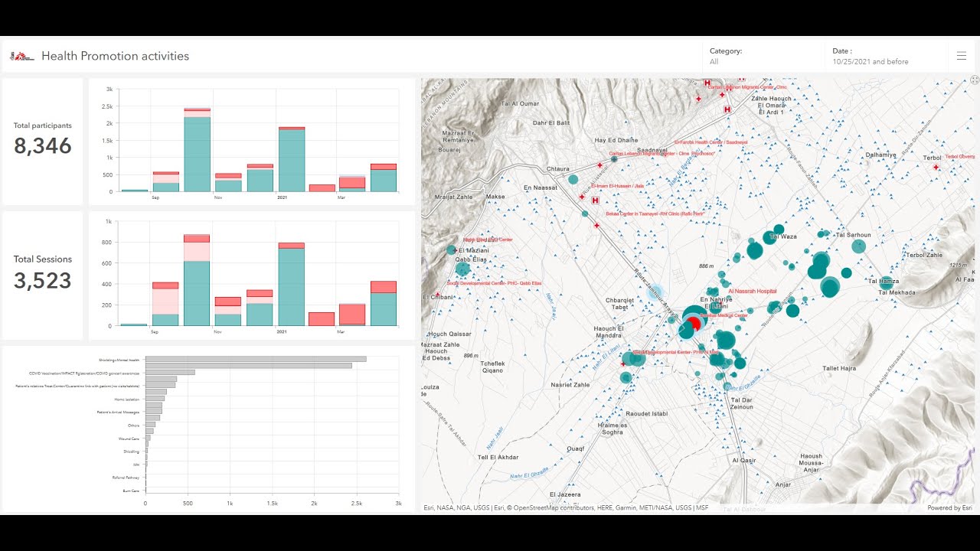Image resolution: width=980 pixels, height=551 pixels.
Task: Select the Wound Care category label
Action: [x=130, y=439]
